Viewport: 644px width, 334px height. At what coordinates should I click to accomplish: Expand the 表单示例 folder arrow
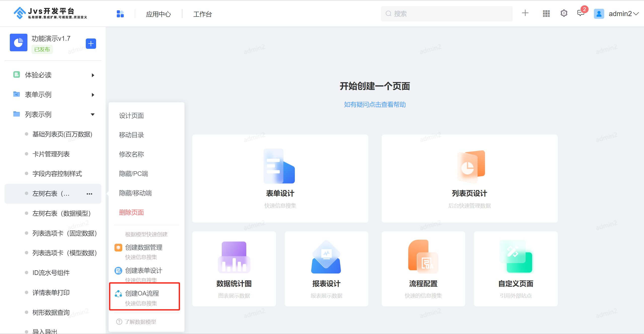tap(93, 95)
